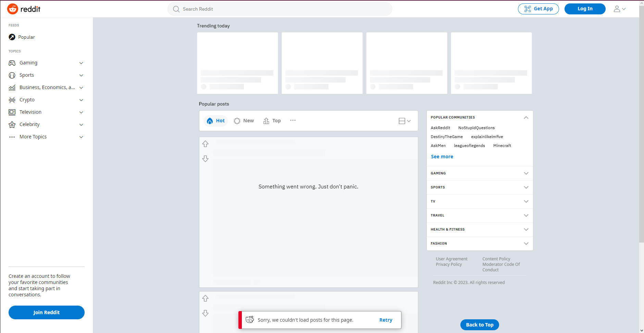Click Retry to reload posts
644x333 pixels.
pos(386,320)
